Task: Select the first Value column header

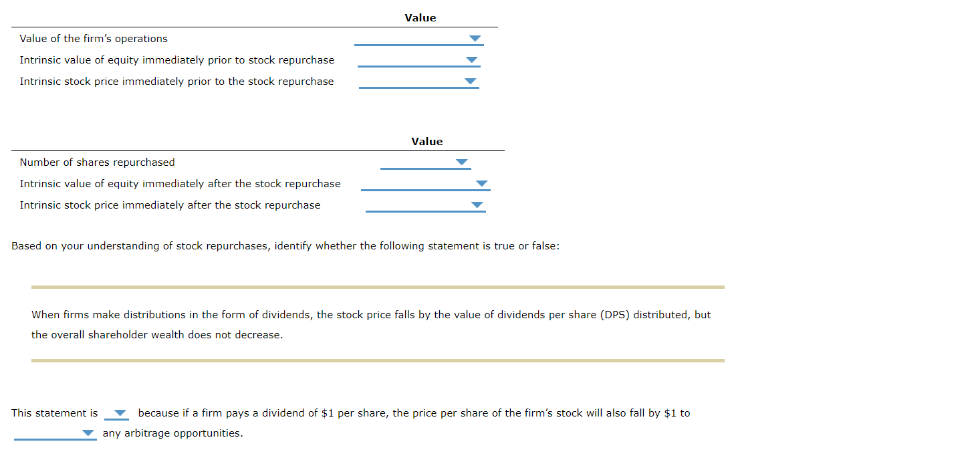Action: [420, 17]
